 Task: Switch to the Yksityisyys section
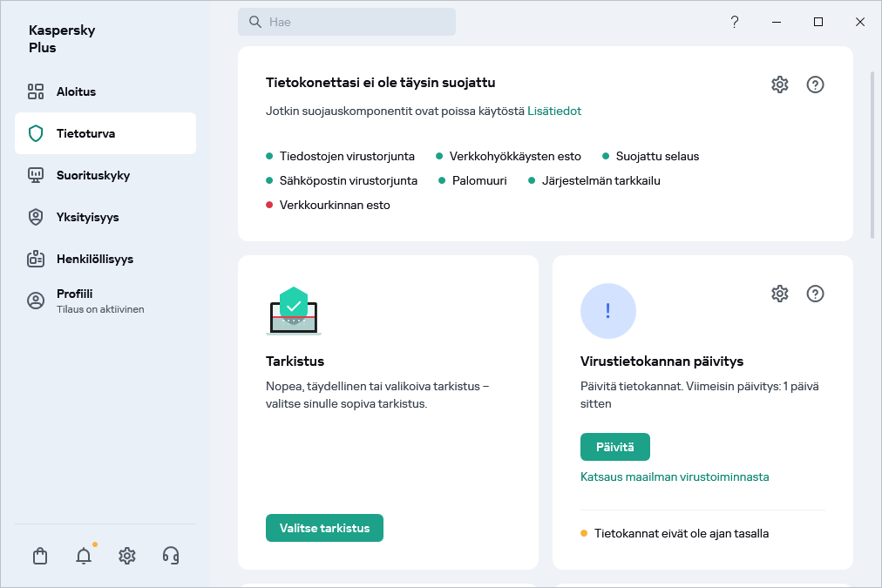87,217
